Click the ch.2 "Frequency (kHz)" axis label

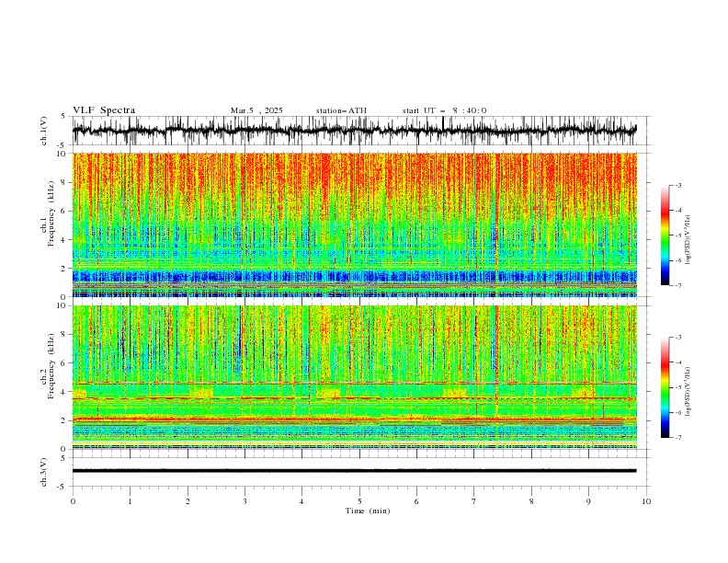tap(51, 366)
